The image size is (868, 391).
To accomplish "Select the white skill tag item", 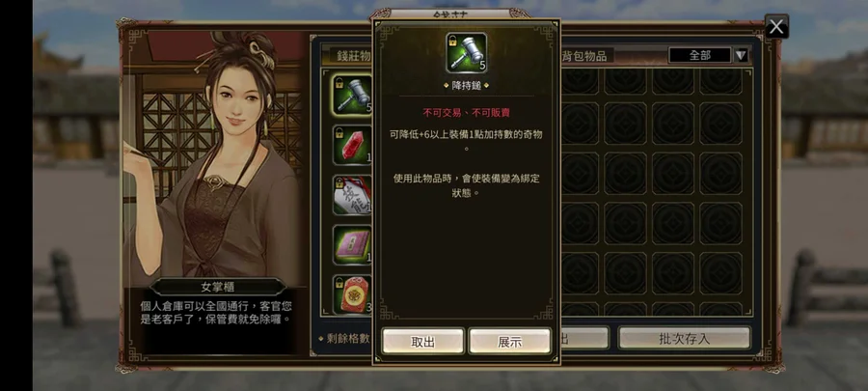I will 352,195.
